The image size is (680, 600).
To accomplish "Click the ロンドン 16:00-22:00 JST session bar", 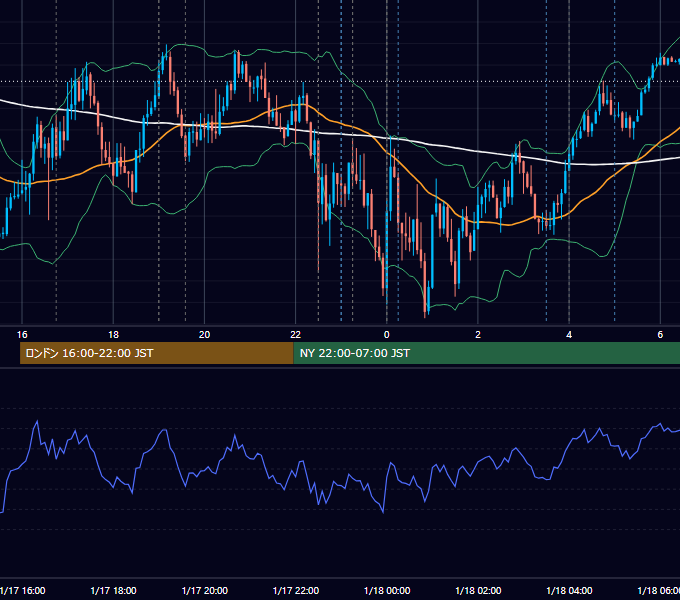I will click(x=157, y=353).
